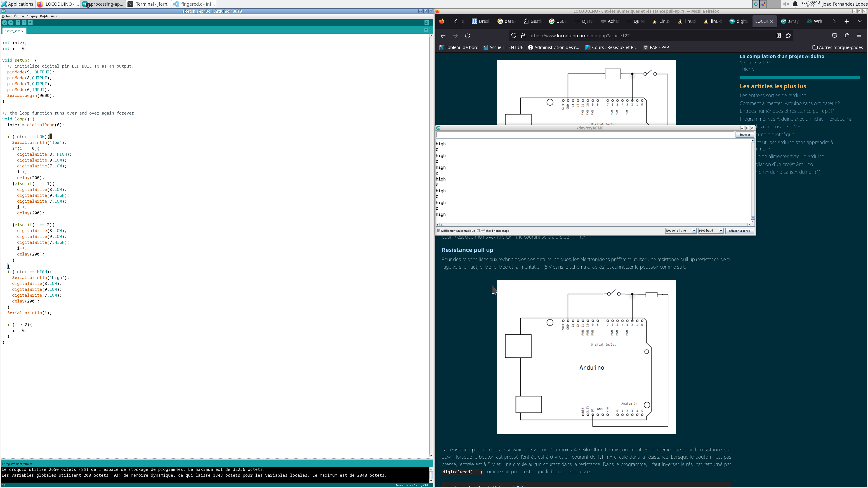Click the serial monitor send input field
868x488 pixels.
pyautogui.click(x=585, y=135)
